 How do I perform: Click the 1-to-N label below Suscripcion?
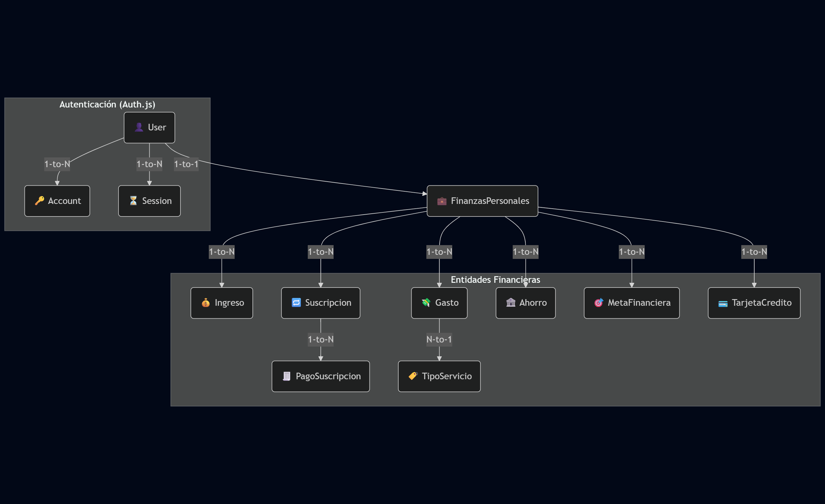click(x=320, y=339)
